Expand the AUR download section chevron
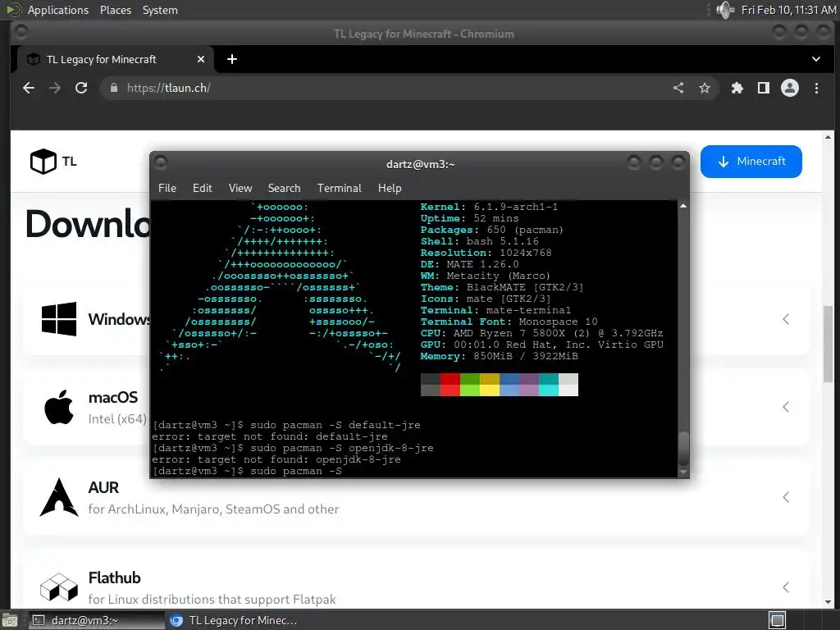840x630 pixels. click(786, 497)
